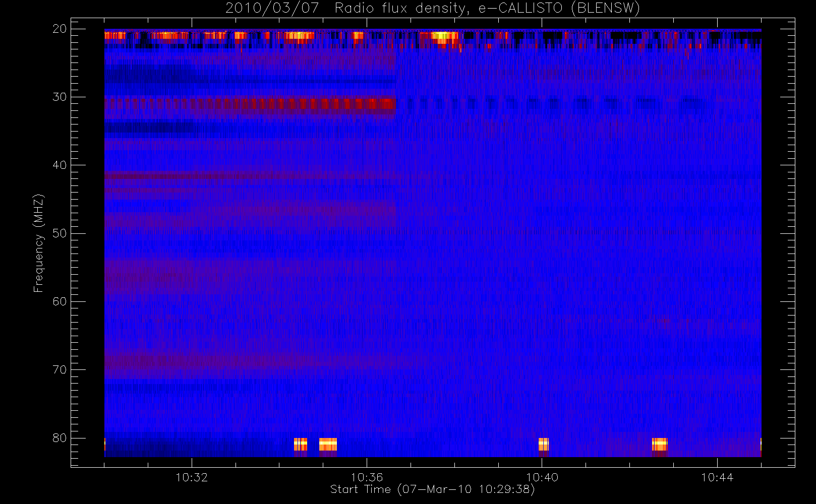The height and width of the screenshot is (504, 816).
Task: Click the frequency axis value 80
Action: point(60,437)
